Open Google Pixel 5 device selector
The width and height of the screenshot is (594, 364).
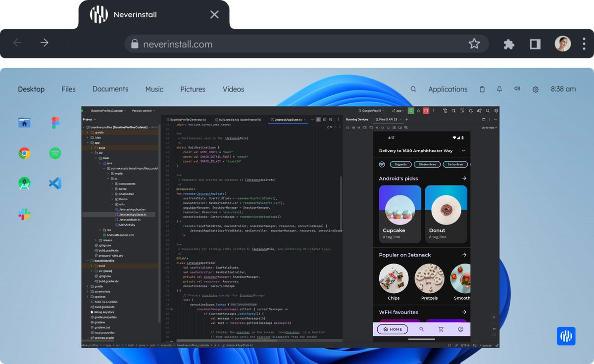pos(371,111)
